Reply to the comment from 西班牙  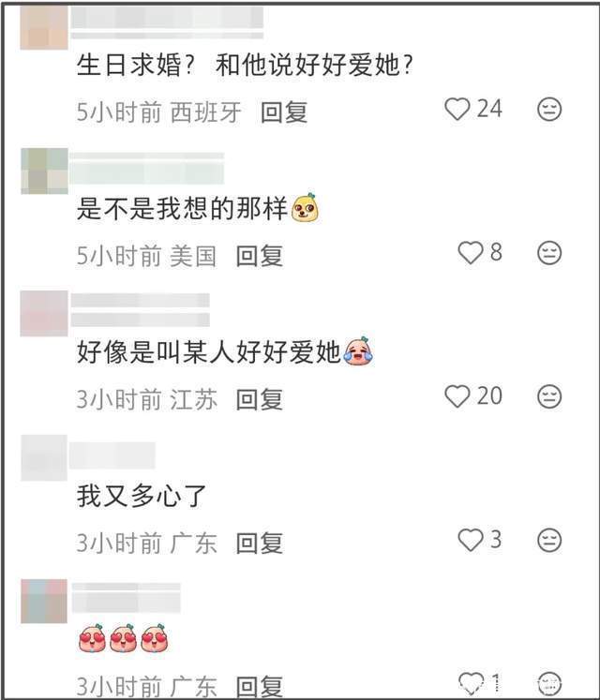point(284,112)
